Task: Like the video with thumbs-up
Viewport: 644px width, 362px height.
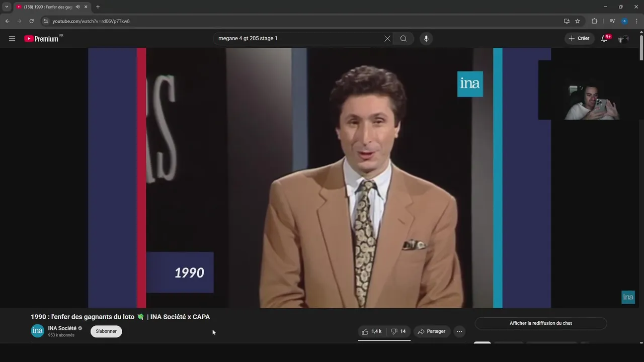Action: (372, 331)
